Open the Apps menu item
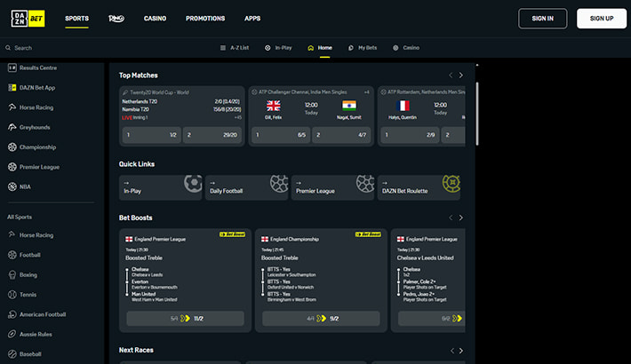The height and width of the screenshot is (364, 631). 252,19
